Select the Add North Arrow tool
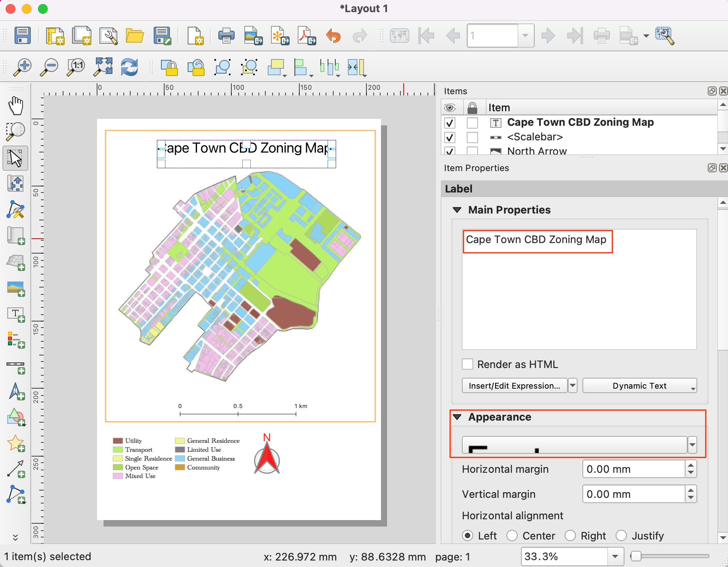This screenshot has height=567, width=728. coord(16,391)
